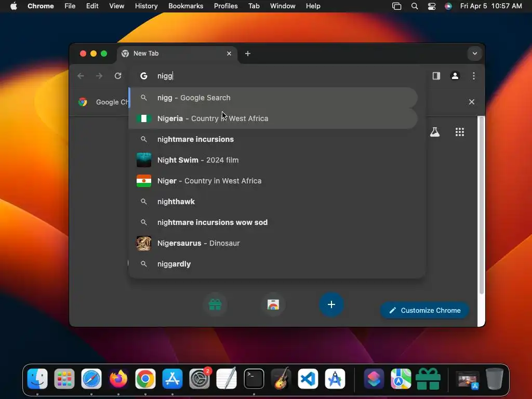Select the Nigersaurus dinosaur suggestion
Screen dimensions: 532x399
coord(273,243)
